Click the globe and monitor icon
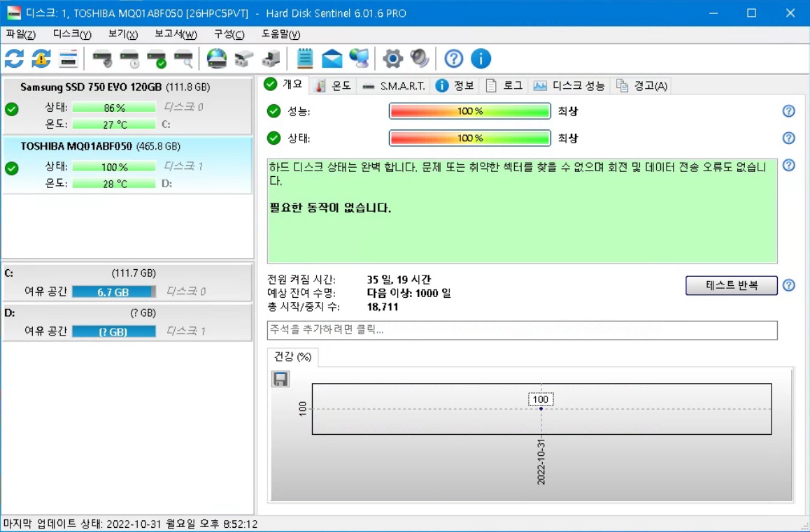This screenshot has width=810, height=532. [x=360, y=58]
